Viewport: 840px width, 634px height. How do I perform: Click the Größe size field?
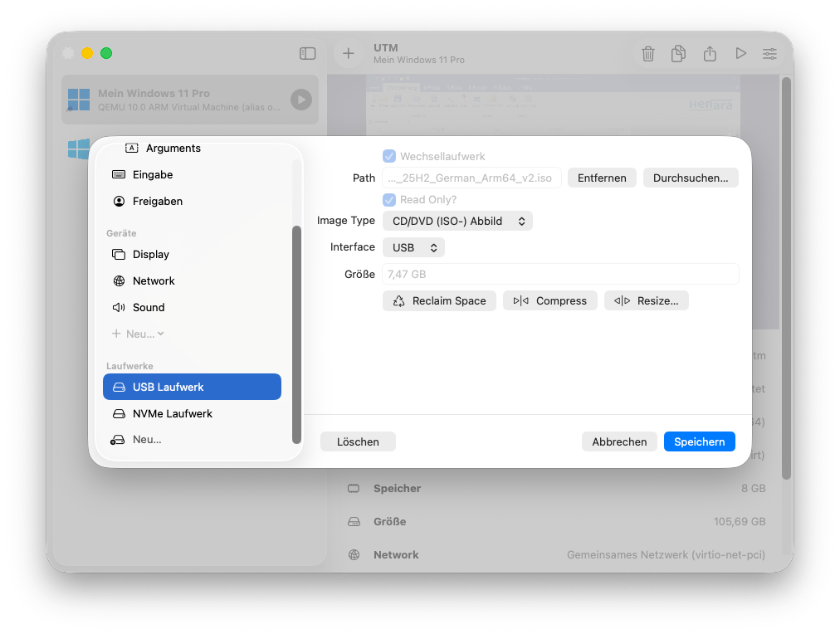pyautogui.click(x=560, y=275)
